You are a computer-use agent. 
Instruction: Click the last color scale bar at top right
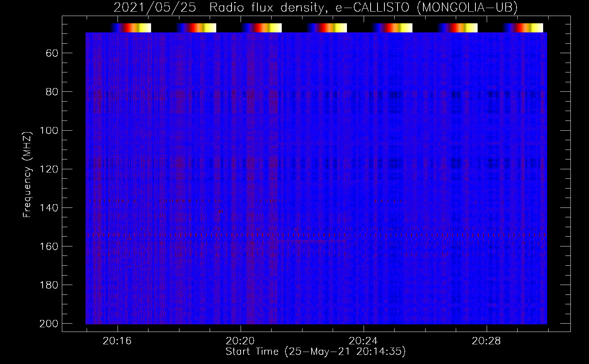(523, 28)
